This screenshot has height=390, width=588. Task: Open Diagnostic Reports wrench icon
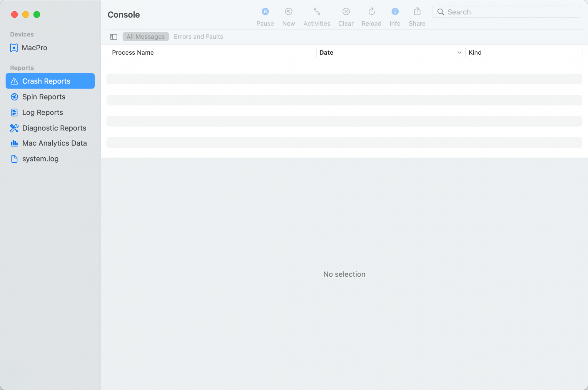coord(14,128)
